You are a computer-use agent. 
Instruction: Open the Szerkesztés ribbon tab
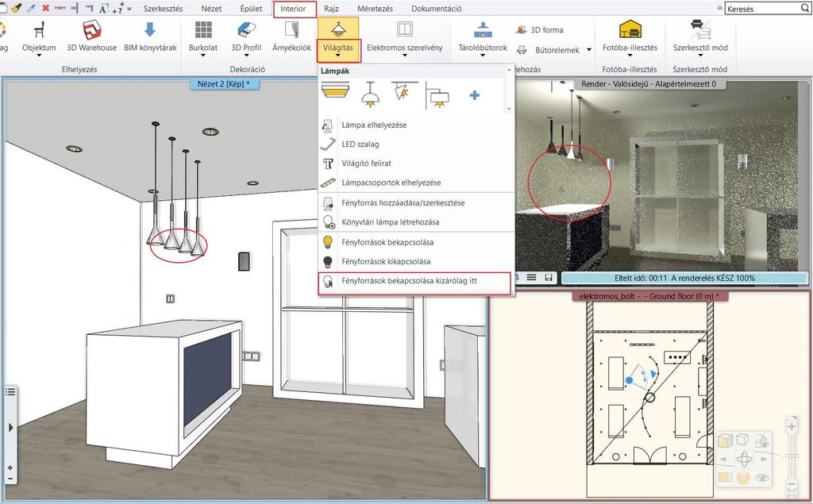click(164, 9)
